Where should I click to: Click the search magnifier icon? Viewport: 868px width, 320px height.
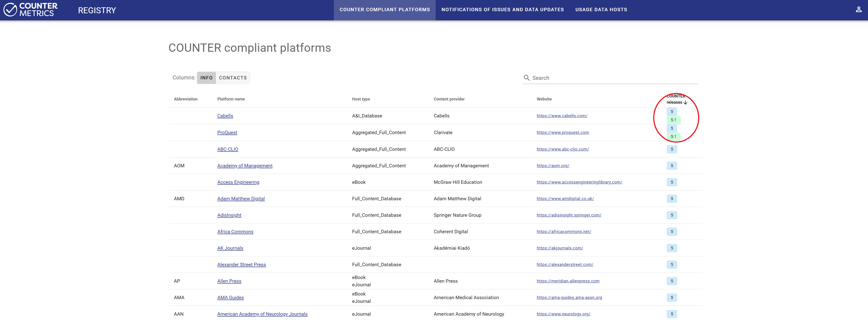[x=526, y=78]
